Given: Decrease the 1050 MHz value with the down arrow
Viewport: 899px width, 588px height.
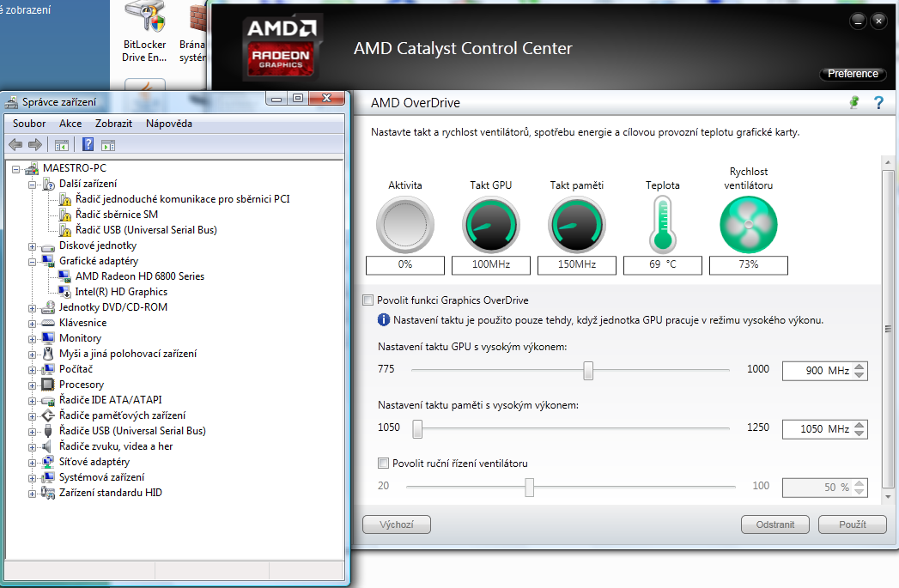Looking at the screenshot, I should pos(859,433).
